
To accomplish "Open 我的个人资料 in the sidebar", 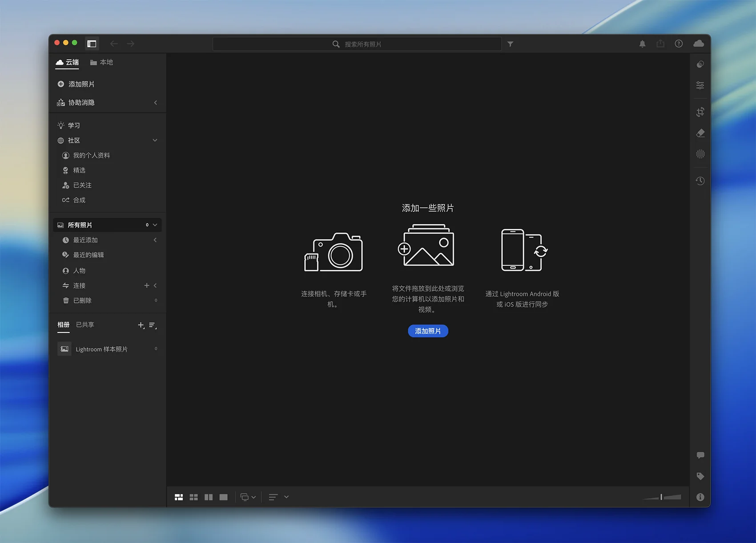I will pos(91,155).
